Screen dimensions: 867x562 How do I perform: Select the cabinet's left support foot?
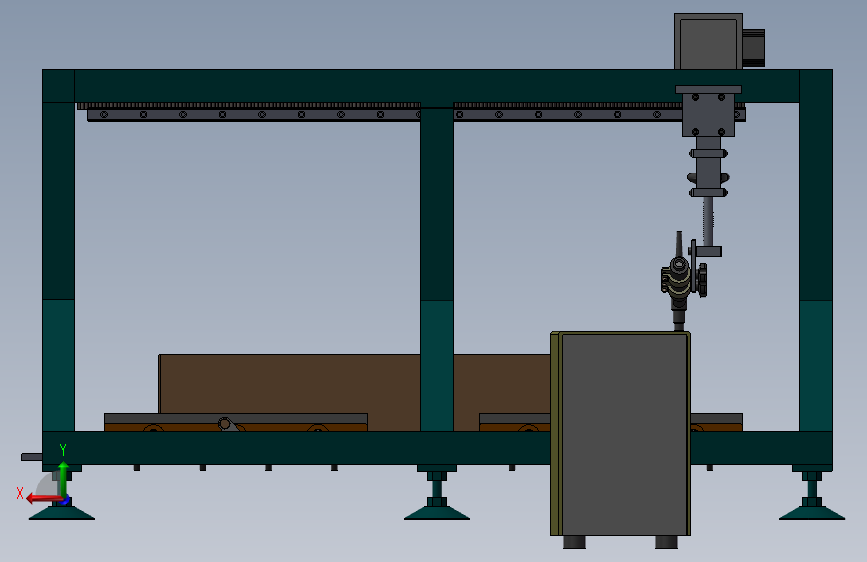pyautogui.click(x=574, y=542)
